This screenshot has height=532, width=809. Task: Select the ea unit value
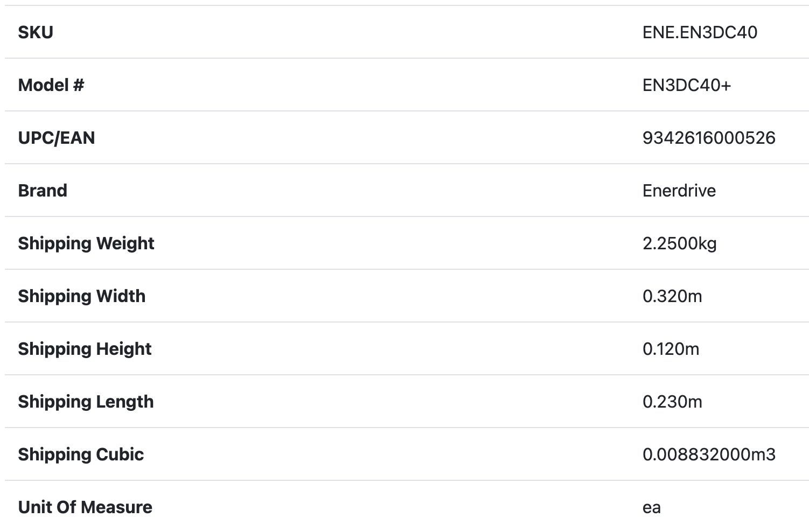pyautogui.click(x=652, y=507)
